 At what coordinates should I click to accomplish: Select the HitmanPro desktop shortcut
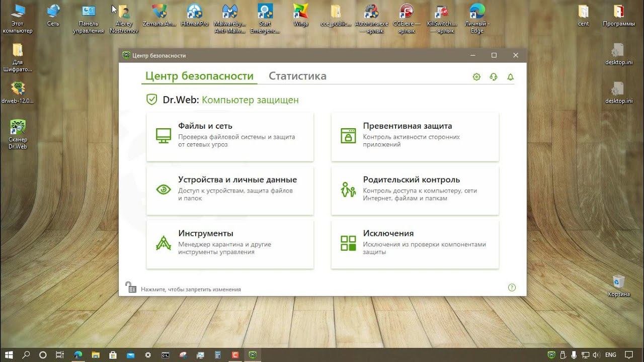[x=194, y=16]
